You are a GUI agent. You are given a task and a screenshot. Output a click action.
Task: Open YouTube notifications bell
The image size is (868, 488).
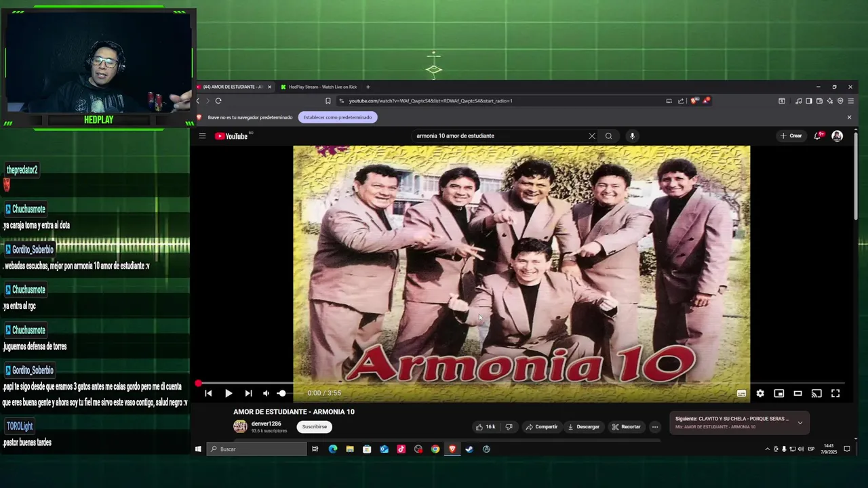pyautogui.click(x=818, y=136)
